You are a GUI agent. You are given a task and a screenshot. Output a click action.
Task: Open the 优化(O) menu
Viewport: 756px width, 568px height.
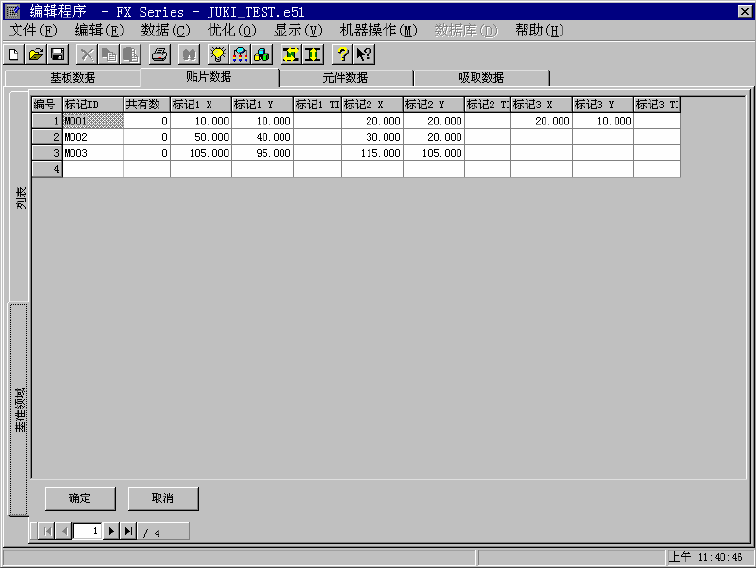(232, 30)
